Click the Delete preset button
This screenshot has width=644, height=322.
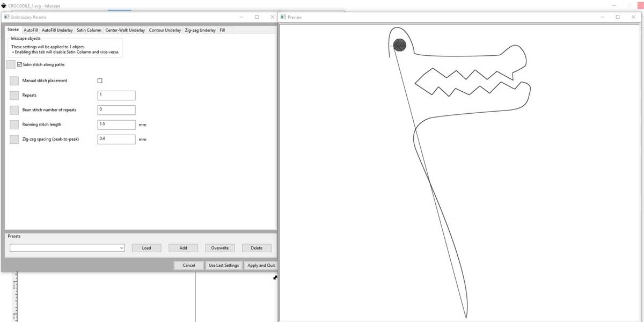click(257, 248)
